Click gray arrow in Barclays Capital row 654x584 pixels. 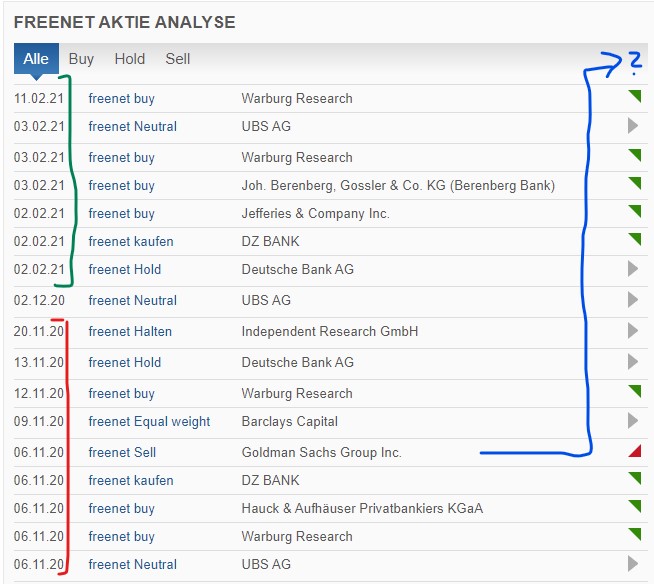[633, 421]
